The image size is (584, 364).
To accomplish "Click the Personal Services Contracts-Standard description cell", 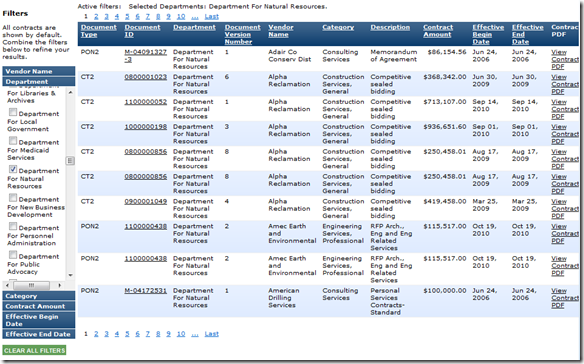I will (x=387, y=301).
